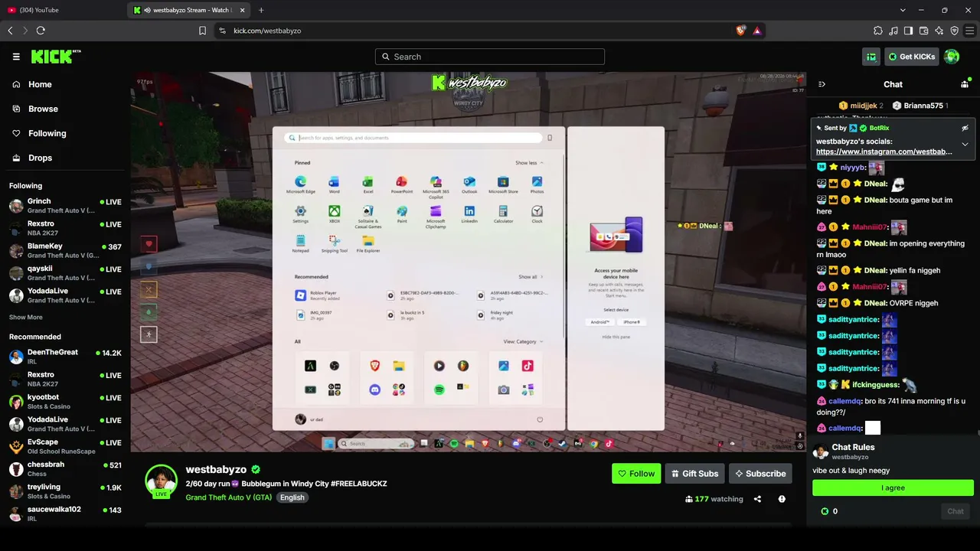Toggle the browser sidebar panel icon
This screenshot has width=980, height=551.
pos(908,31)
